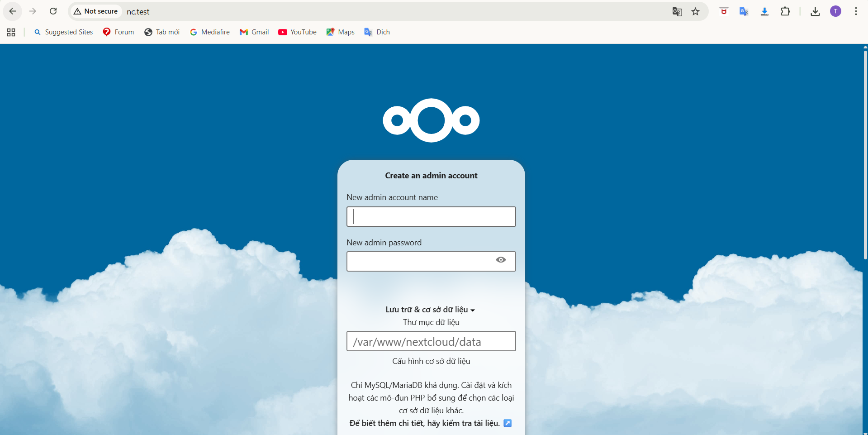This screenshot has height=435, width=868.
Task: Collapse the Lưu trữ & cơ sở dữ liệu section
Action: click(x=430, y=310)
